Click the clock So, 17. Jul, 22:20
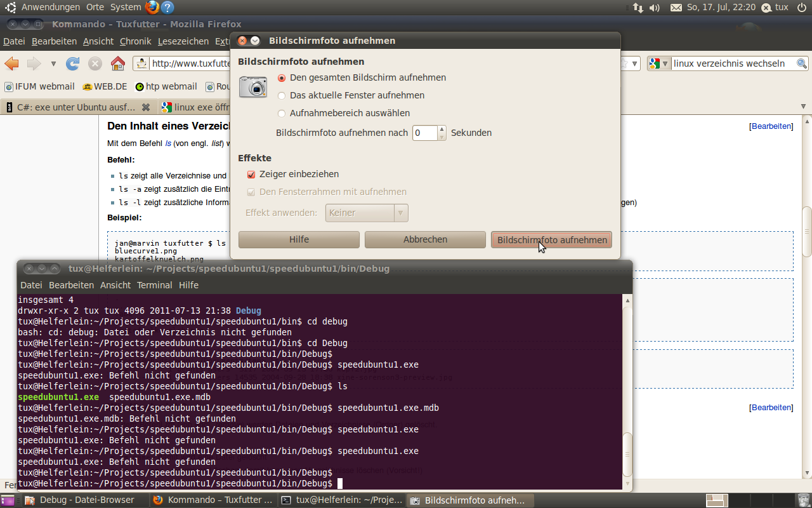812x508 pixels. 721,8
